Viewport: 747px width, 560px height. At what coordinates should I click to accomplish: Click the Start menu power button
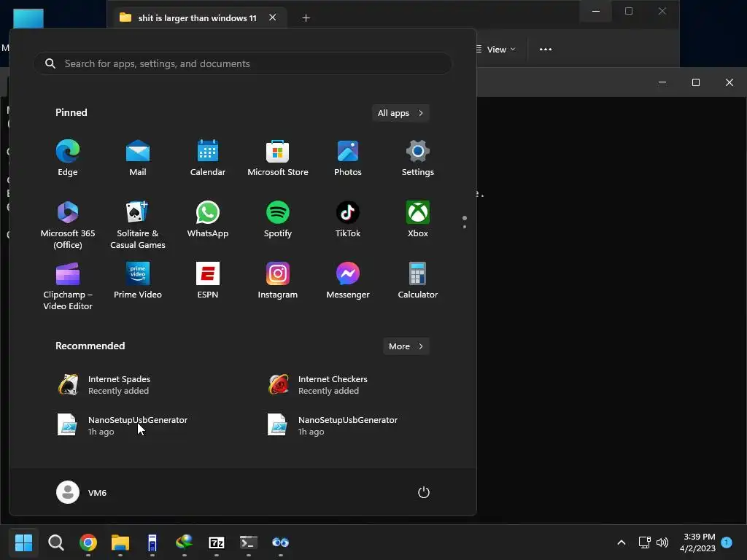tap(424, 492)
